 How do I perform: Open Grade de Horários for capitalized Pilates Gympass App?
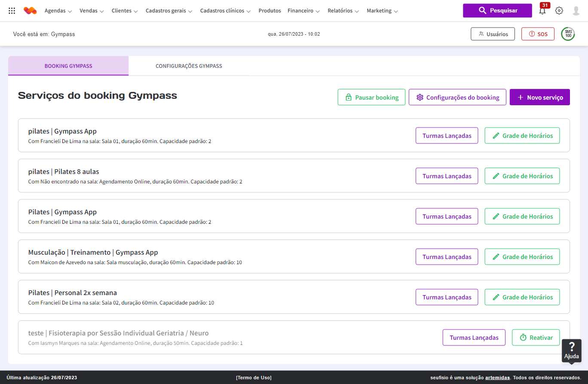pyautogui.click(x=522, y=216)
